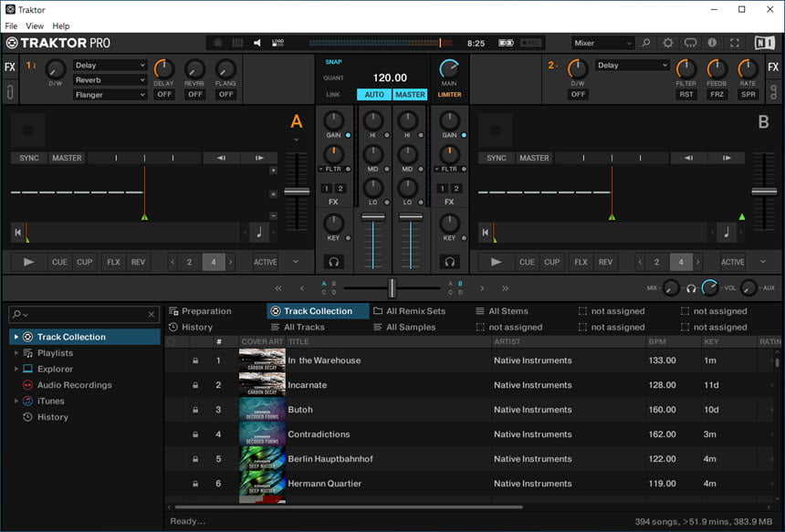Toggle SYNC on Deck B
This screenshot has height=532, width=785.
[x=497, y=158]
